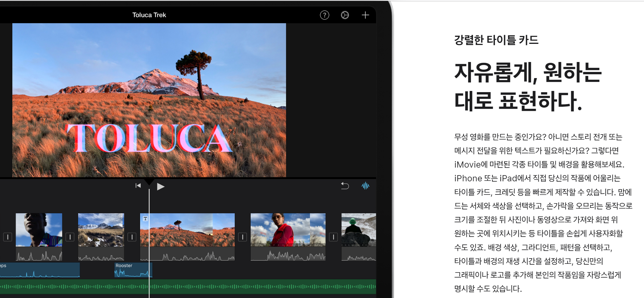Tap the transition icon before the last clip

tap(333, 237)
